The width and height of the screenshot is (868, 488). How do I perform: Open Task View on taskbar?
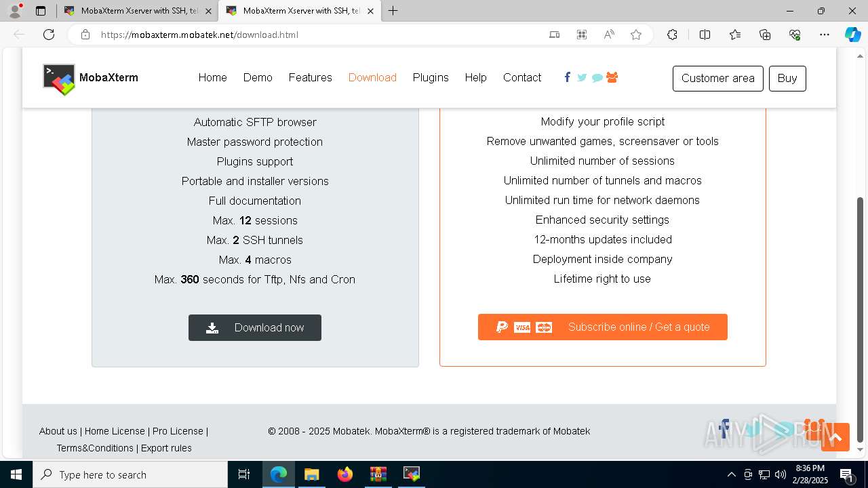coord(244,474)
